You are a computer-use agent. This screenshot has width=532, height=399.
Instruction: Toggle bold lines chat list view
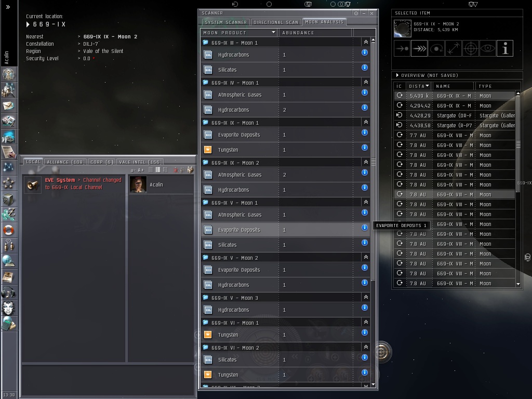point(158,170)
